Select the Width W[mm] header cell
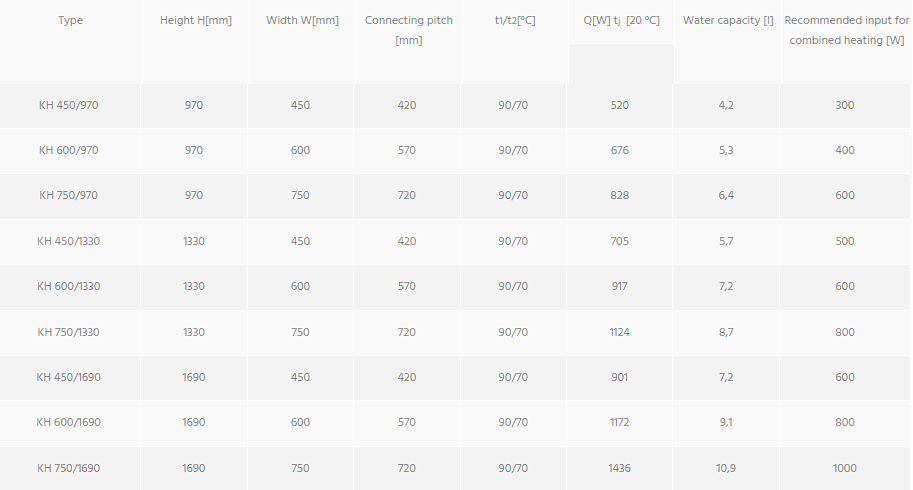The height and width of the screenshot is (490, 913). (303, 21)
